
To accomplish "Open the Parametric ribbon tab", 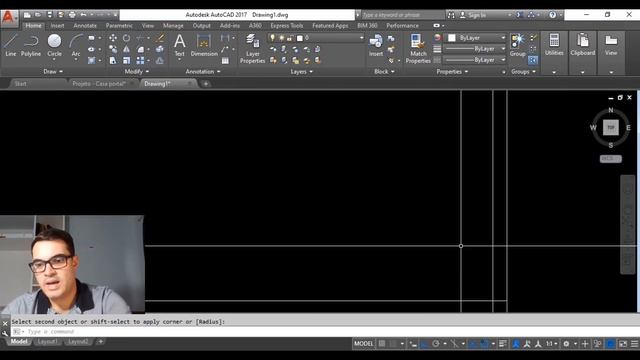I will pyautogui.click(x=119, y=25).
